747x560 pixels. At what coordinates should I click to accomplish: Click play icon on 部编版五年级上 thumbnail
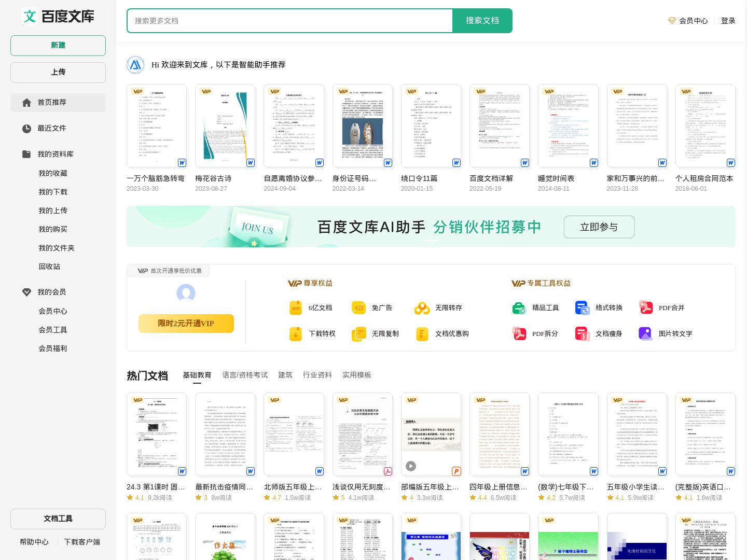pos(411,466)
